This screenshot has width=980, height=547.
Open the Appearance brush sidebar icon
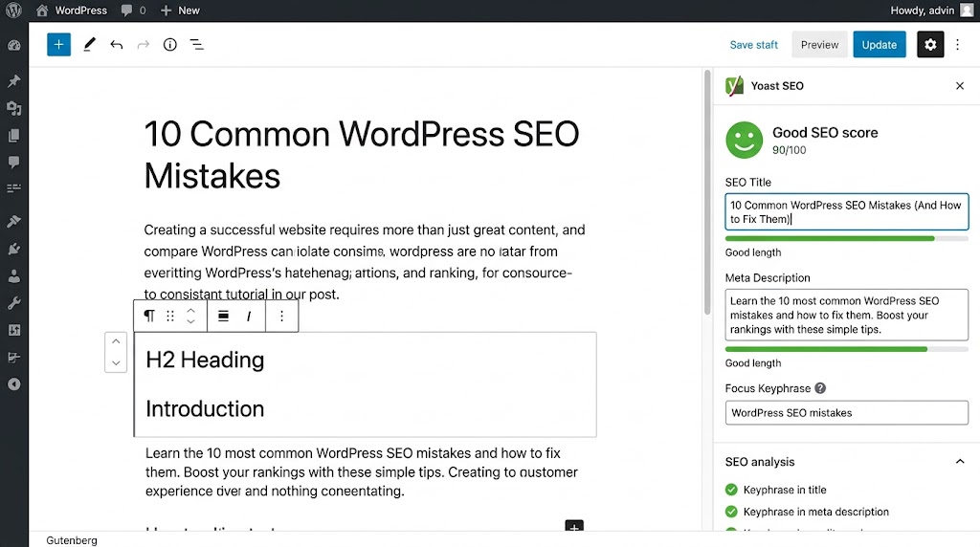pyautogui.click(x=13, y=221)
